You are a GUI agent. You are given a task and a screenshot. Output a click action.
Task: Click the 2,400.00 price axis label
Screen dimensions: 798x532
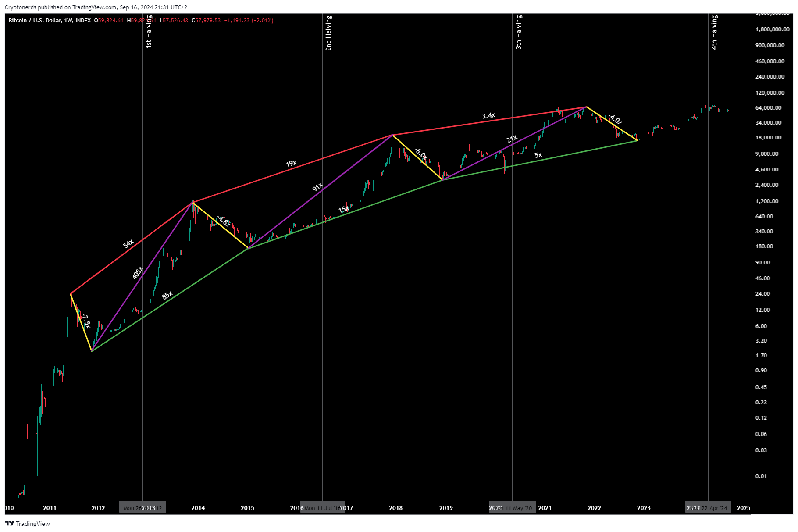[767, 185]
